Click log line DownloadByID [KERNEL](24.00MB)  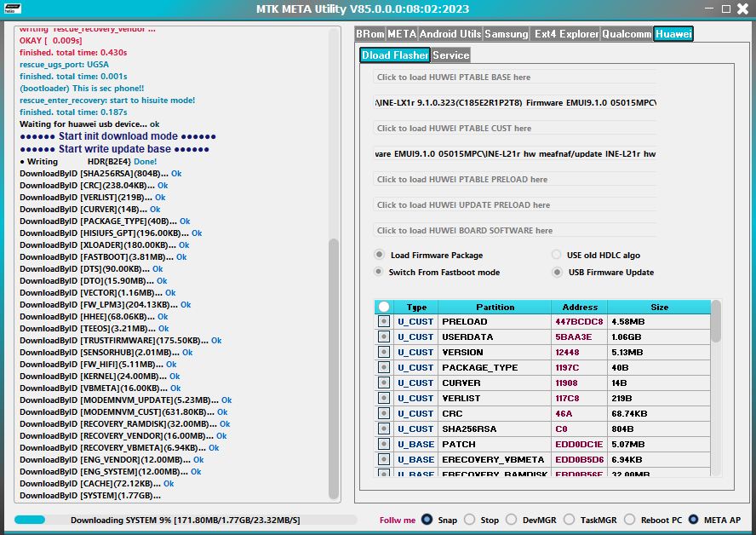pos(100,377)
